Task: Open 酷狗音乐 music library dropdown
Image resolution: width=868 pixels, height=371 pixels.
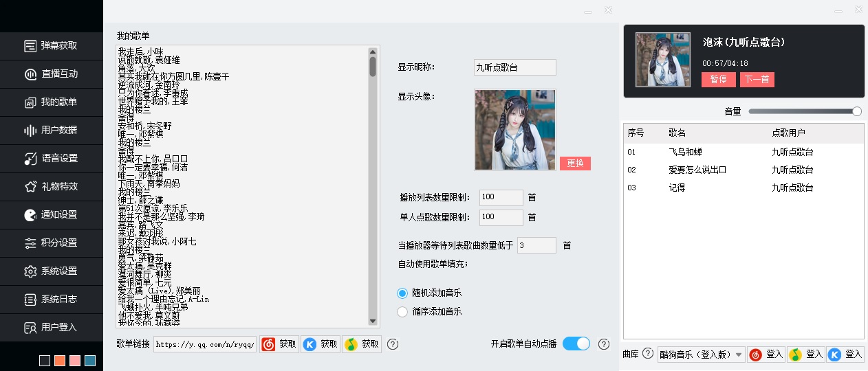Action: tap(701, 355)
